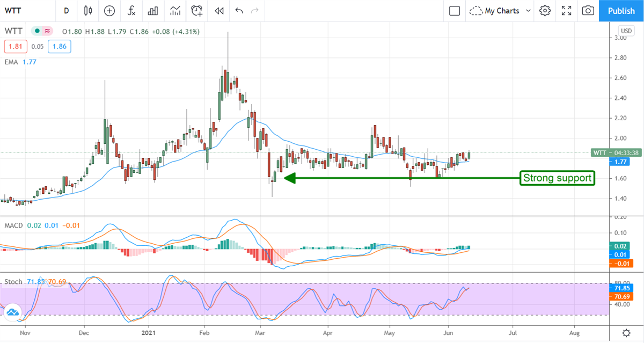Screen dimensions: 644x343
Task: Click the Compare or add symbol icon
Action: (109, 11)
